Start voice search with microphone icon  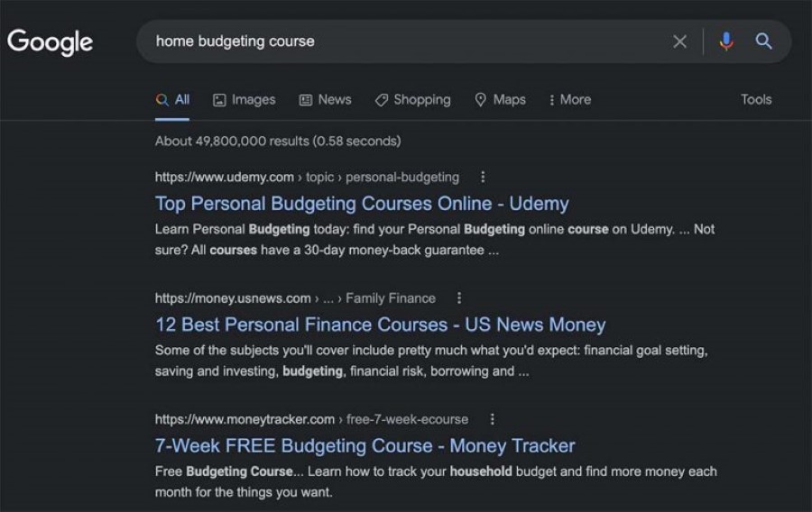coord(726,41)
